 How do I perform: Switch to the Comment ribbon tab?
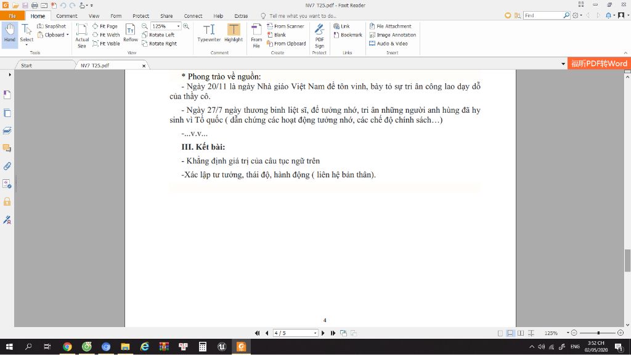(x=67, y=15)
